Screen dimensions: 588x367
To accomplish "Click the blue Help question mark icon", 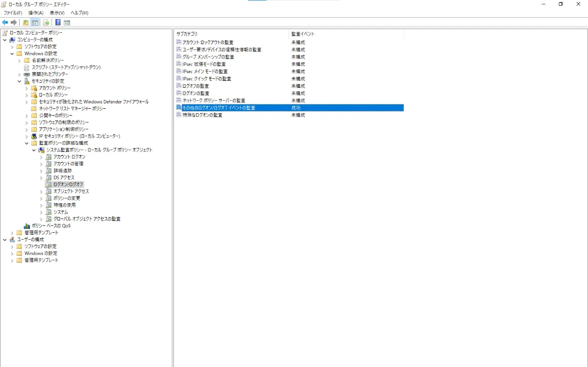I will pos(58,22).
